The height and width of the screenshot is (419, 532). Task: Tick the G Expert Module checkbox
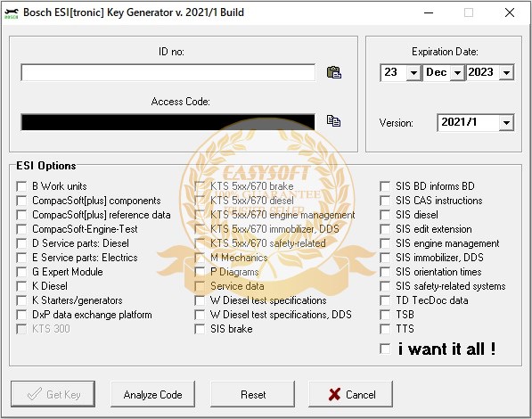pyautogui.click(x=21, y=272)
